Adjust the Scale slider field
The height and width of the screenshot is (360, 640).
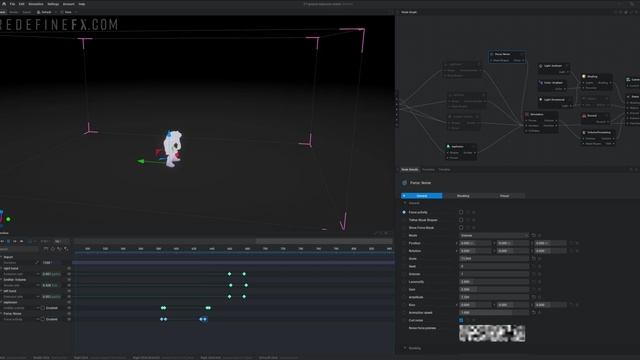pyautogui.click(x=493, y=259)
